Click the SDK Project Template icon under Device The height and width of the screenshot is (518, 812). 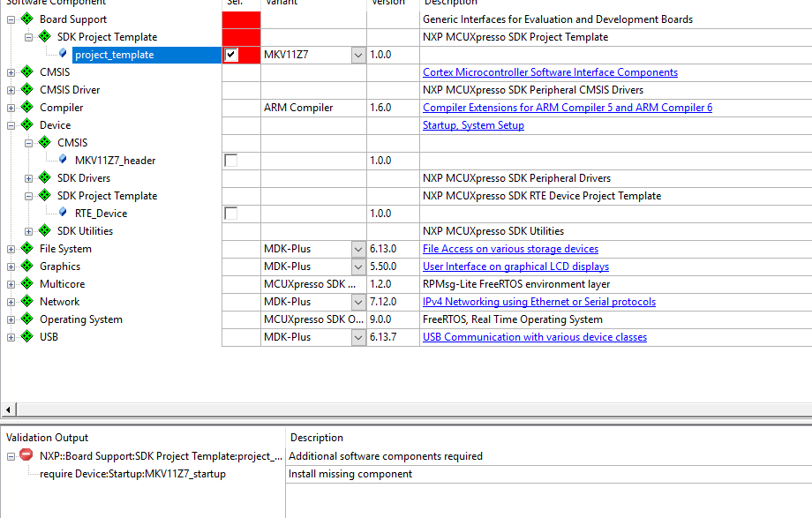coord(44,195)
